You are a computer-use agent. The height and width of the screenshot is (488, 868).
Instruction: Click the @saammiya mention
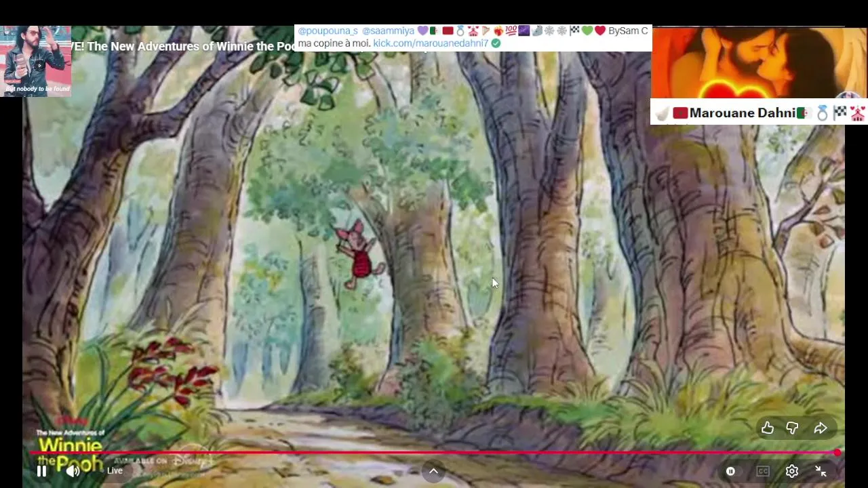pyautogui.click(x=388, y=30)
